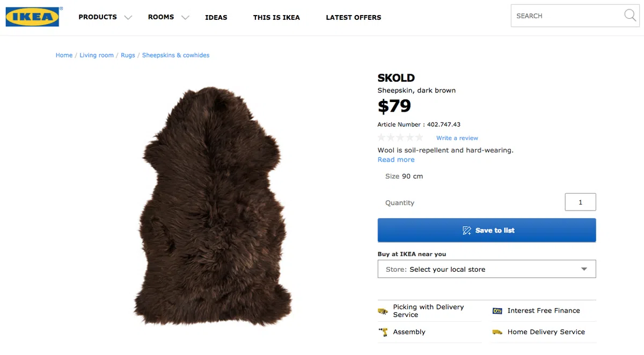Open the local store selection dropdown
Viewport: 644px width, 355px height.
click(486, 269)
